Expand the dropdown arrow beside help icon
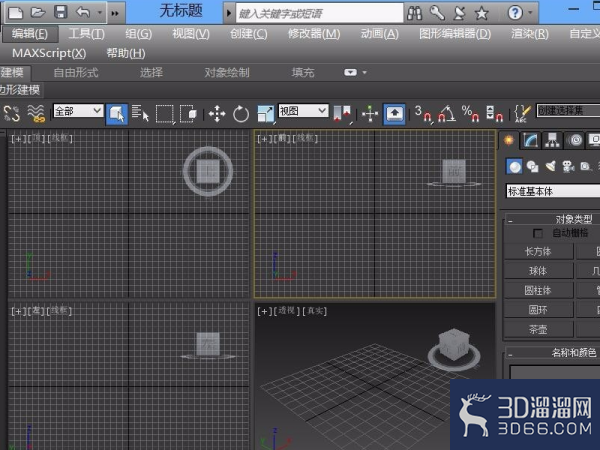Viewport: 600px width, 450px height. (530, 13)
